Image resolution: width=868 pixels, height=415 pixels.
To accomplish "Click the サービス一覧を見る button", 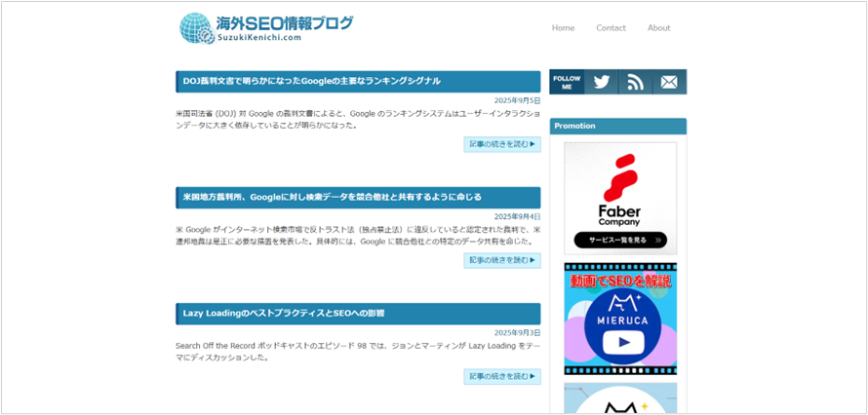I will point(620,241).
